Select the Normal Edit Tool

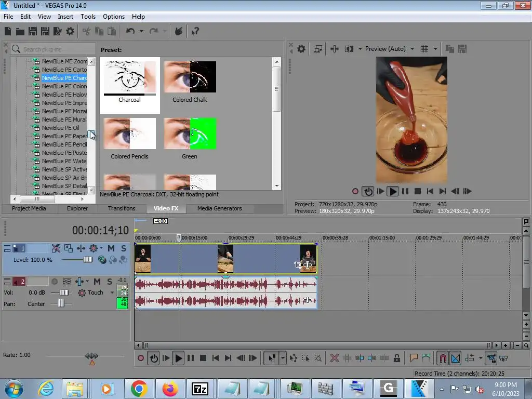pos(272,358)
